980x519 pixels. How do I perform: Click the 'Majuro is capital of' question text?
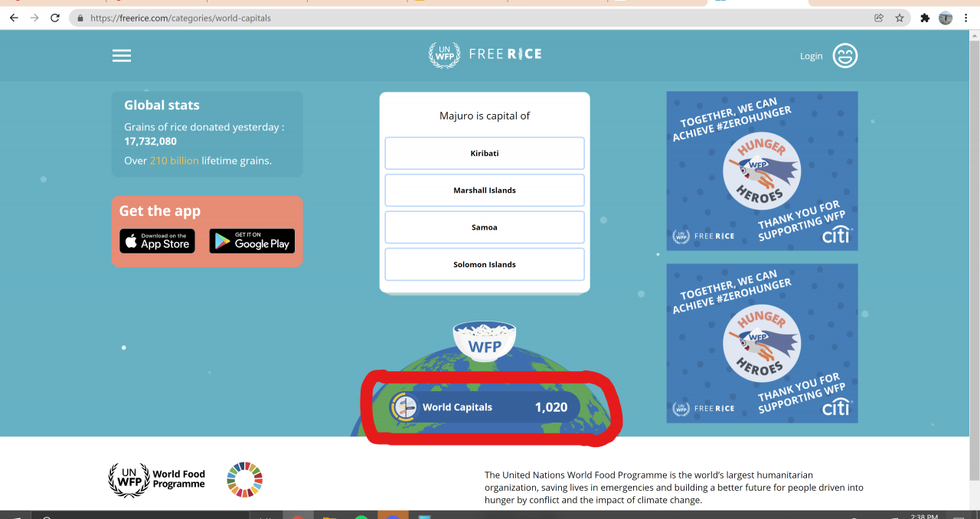(485, 116)
